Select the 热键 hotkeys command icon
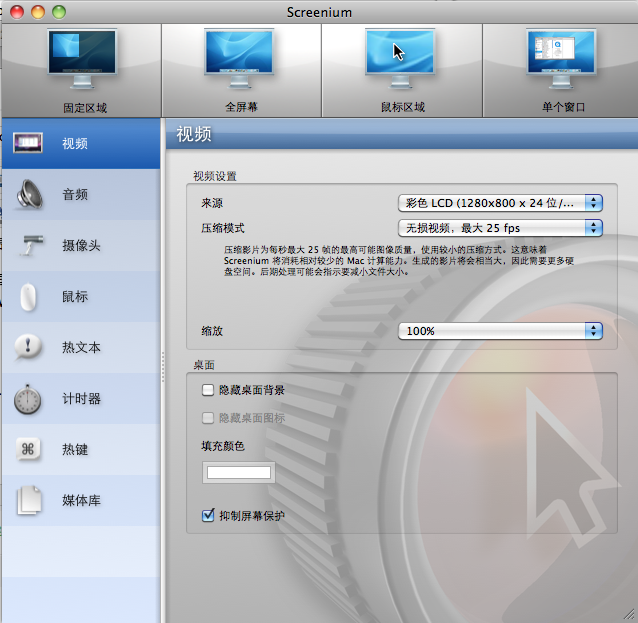The image size is (638, 623). 28,450
